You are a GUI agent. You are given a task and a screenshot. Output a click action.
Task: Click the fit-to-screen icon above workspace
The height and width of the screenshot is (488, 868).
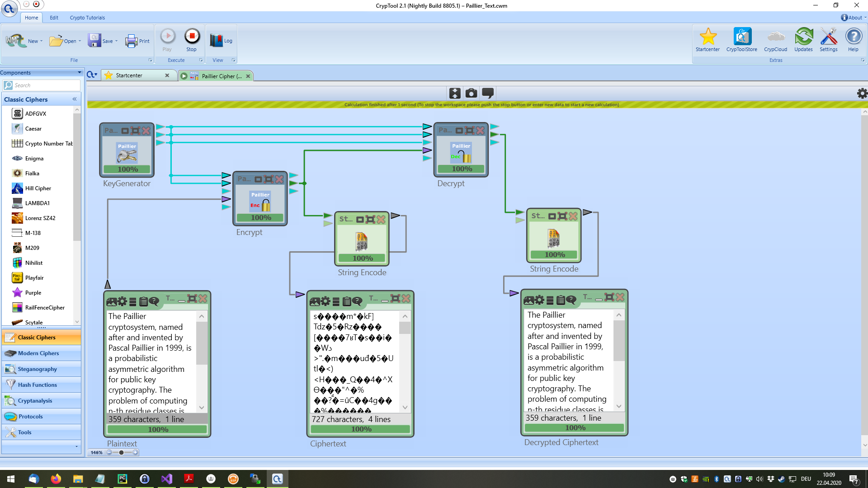tap(455, 93)
